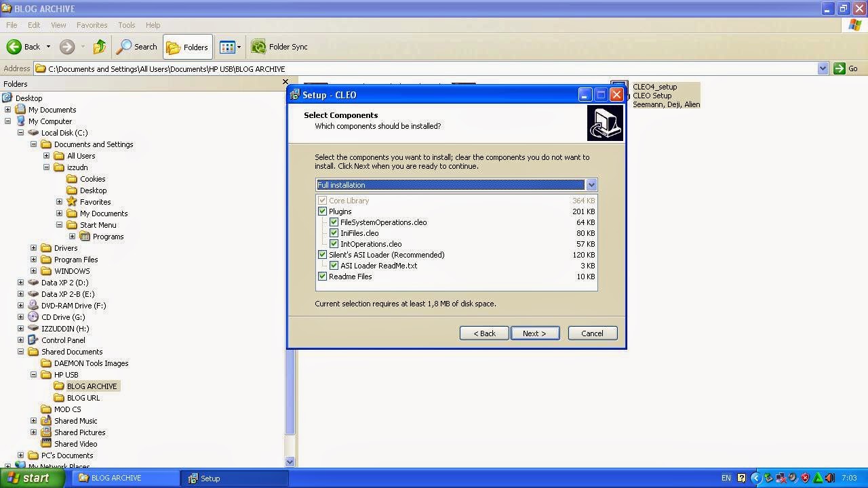868x488 pixels.
Task: Click the Start button
Action: coord(32,478)
